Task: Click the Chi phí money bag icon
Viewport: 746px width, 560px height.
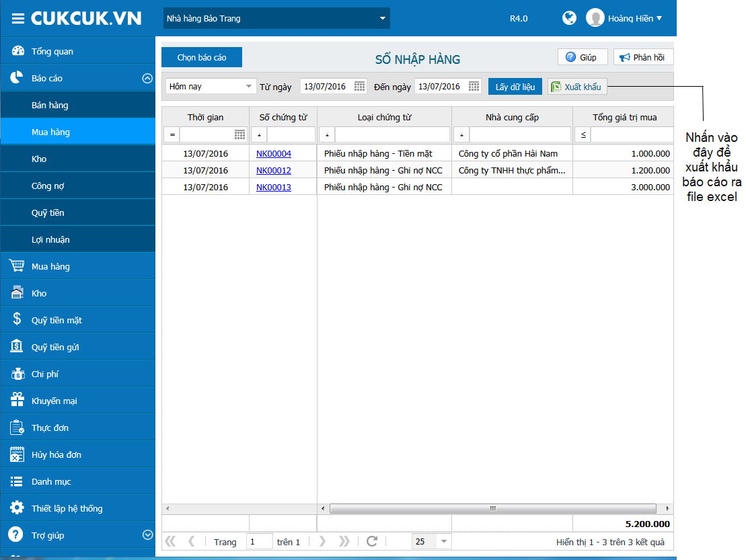Action: coord(17,374)
